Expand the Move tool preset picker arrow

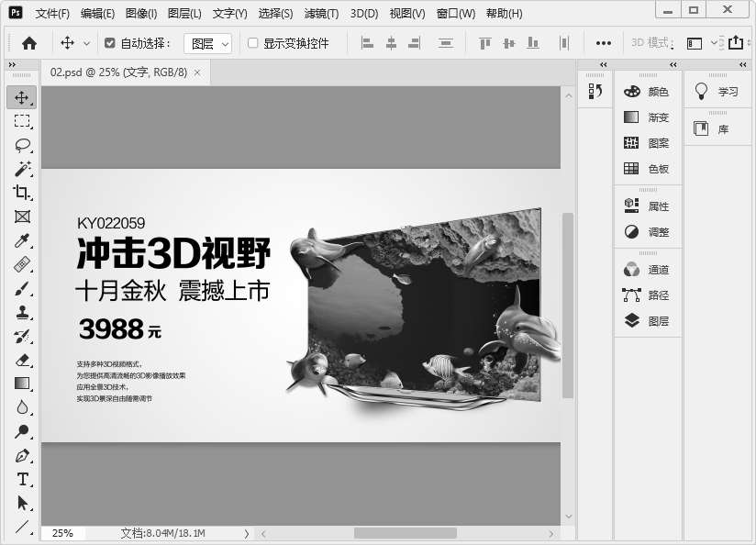pos(87,43)
